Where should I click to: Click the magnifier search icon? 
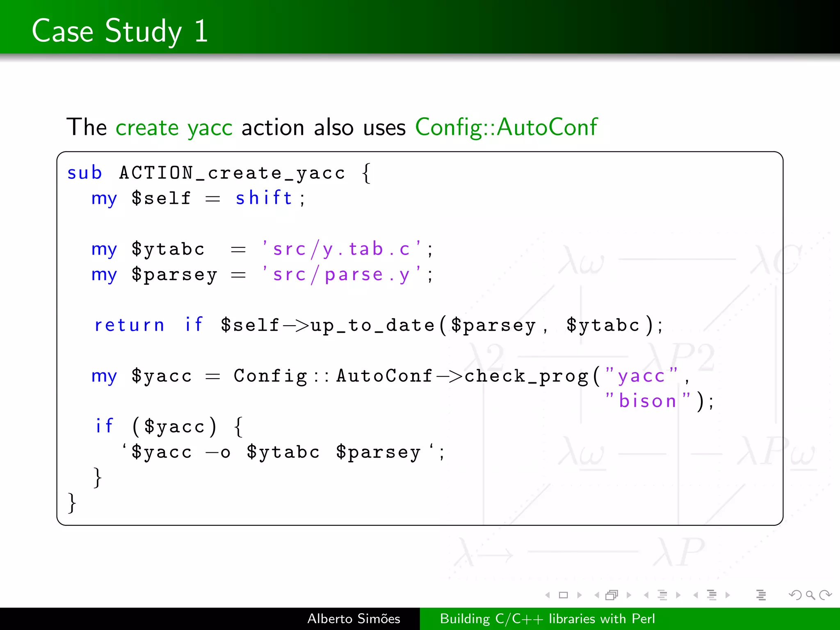(810, 595)
